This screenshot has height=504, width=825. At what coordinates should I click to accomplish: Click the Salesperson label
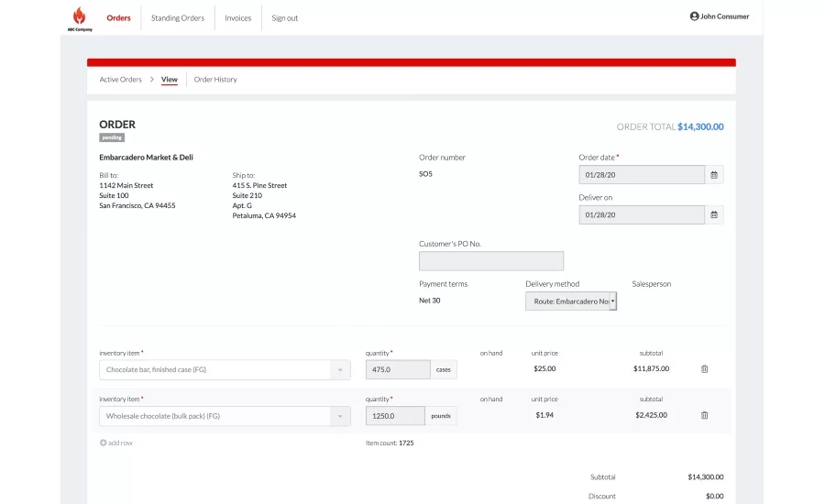point(652,284)
